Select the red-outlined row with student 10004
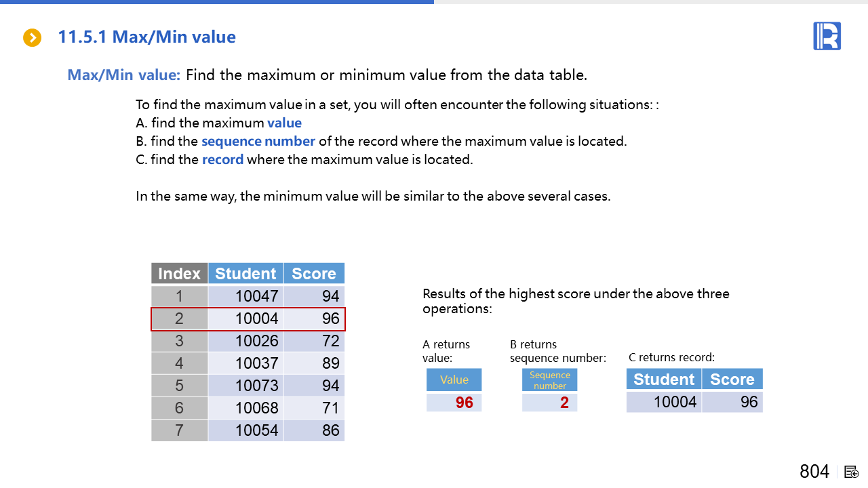 coord(248,319)
